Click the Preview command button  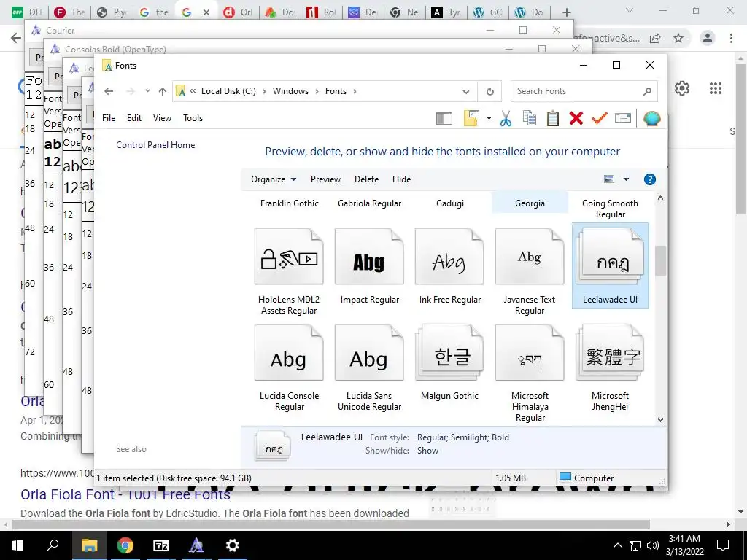pyautogui.click(x=325, y=179)
